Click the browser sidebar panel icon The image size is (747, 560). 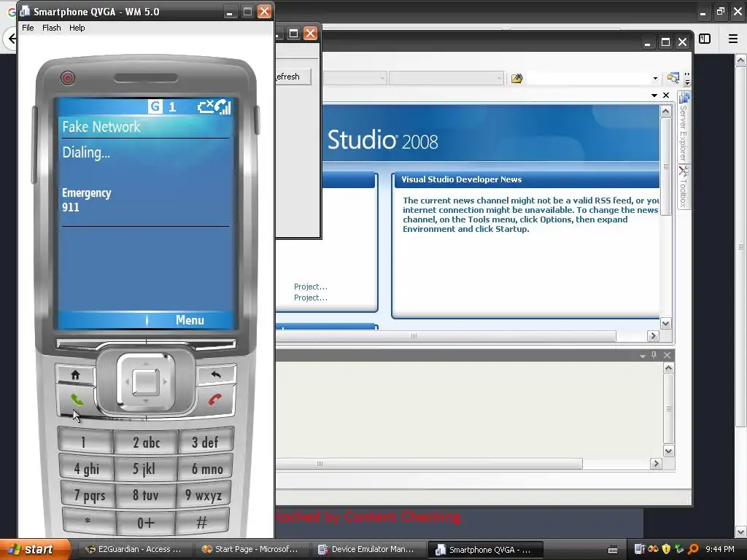click(x=705, y=39)
